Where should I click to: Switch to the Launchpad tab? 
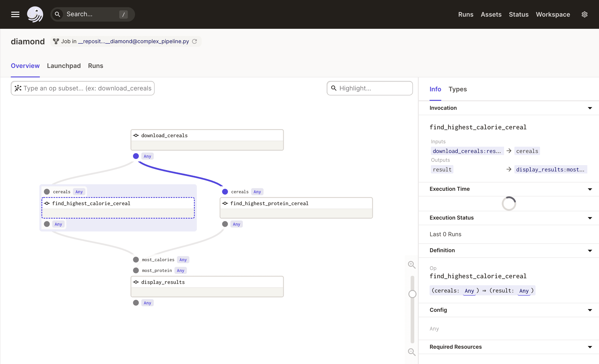point(64,66)
